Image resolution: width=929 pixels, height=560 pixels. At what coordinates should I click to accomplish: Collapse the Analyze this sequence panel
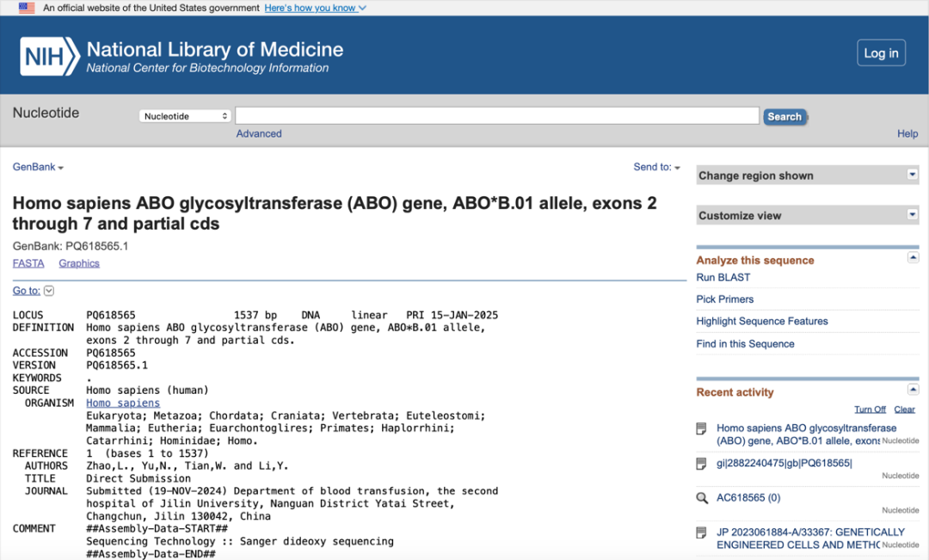[x=913, y=258]
